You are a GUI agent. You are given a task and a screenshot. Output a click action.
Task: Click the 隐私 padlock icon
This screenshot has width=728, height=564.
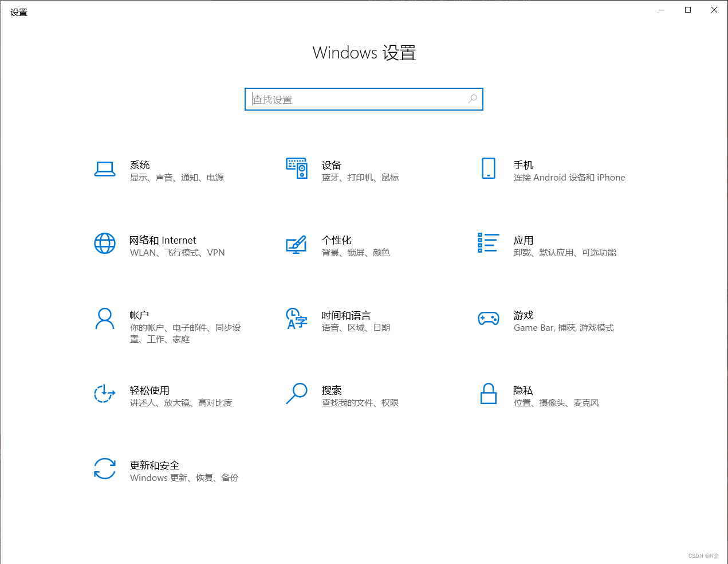point(489,394)
